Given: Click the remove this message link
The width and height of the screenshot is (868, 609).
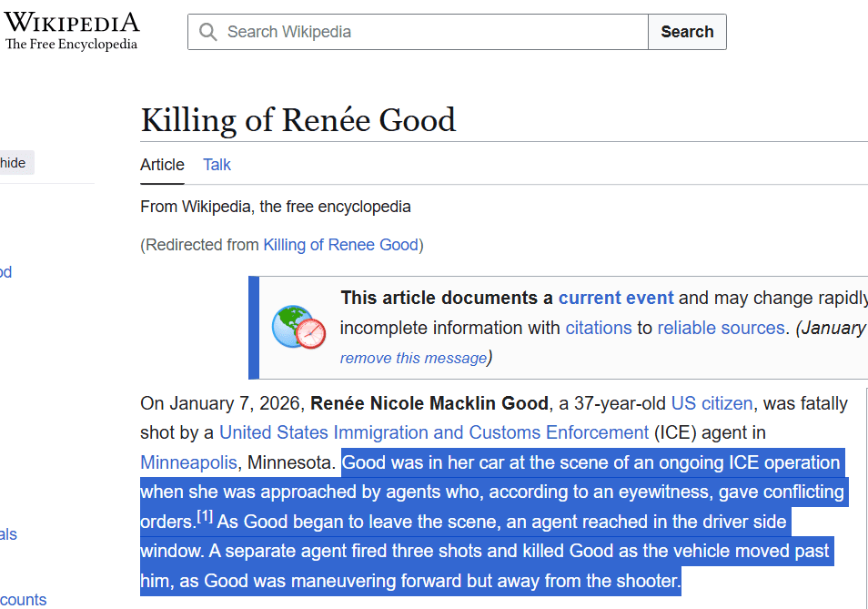Looking at the screenshot, I should [413, 358].
